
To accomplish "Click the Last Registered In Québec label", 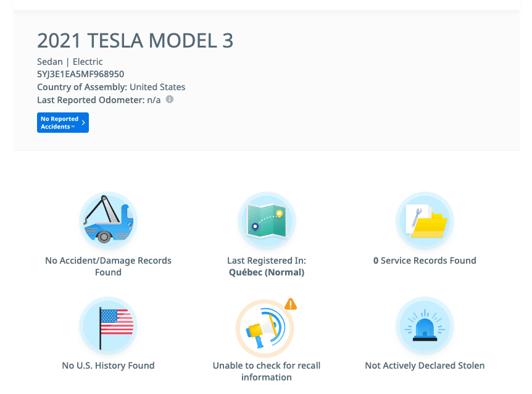I will pyautogui.click(x=267, y=266).
